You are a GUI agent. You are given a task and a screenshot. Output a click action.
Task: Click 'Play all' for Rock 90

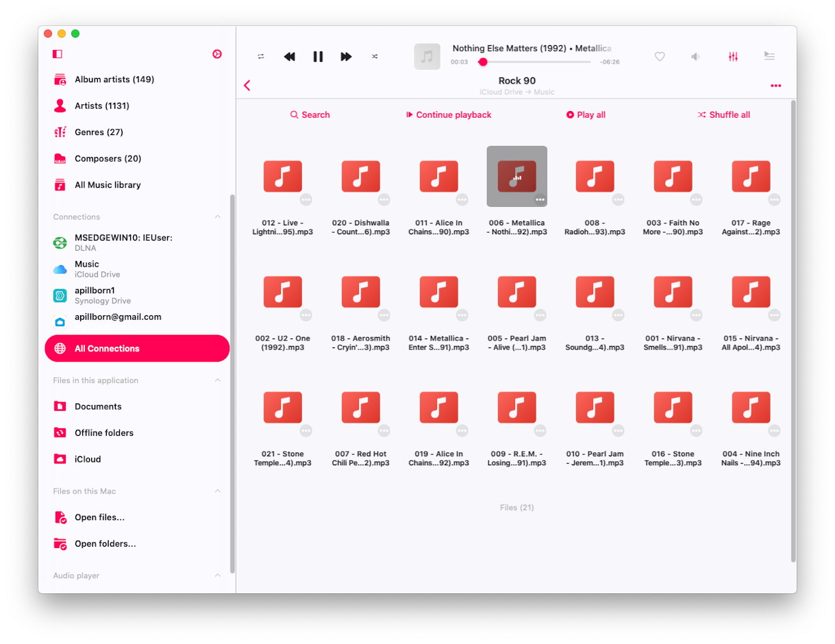click(586, 114)
